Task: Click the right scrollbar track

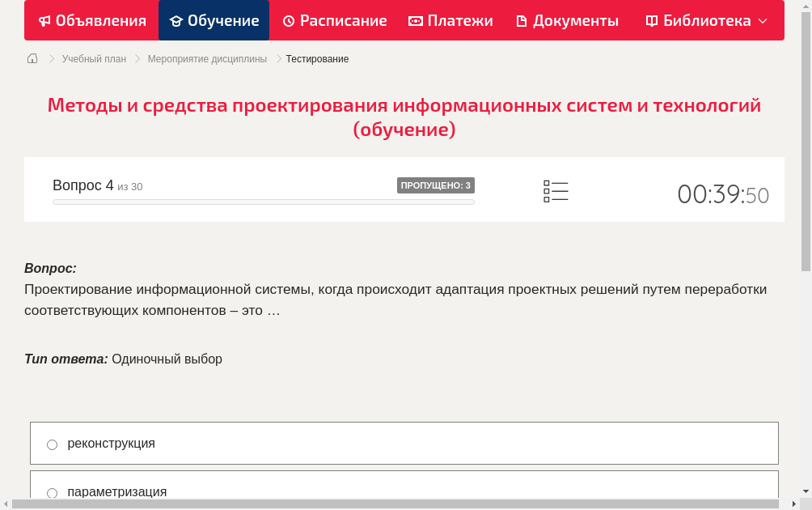Action: (806, 324)
